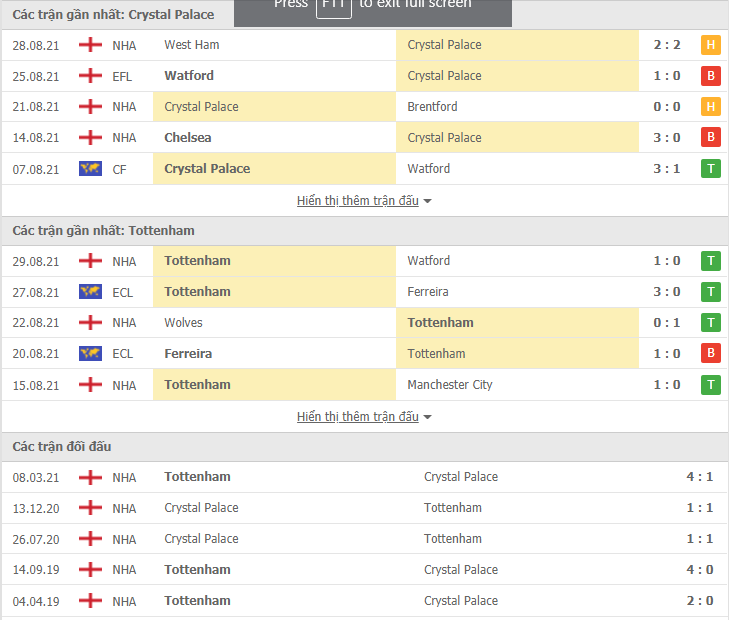Viewport: 729px width, 620px height.
Task: Click the England flag on the 08.03.21 head-to-head row
Action: pos(90,477)
